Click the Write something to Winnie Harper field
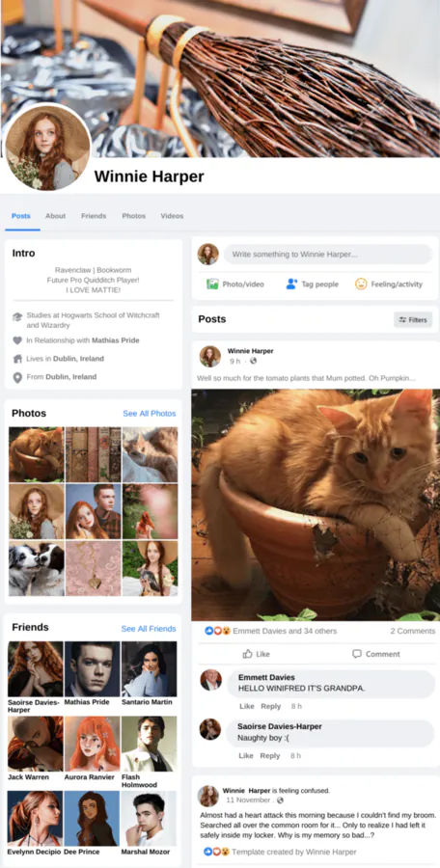The height and width of the screenshot is (868, 440). [x=328, y=255]
